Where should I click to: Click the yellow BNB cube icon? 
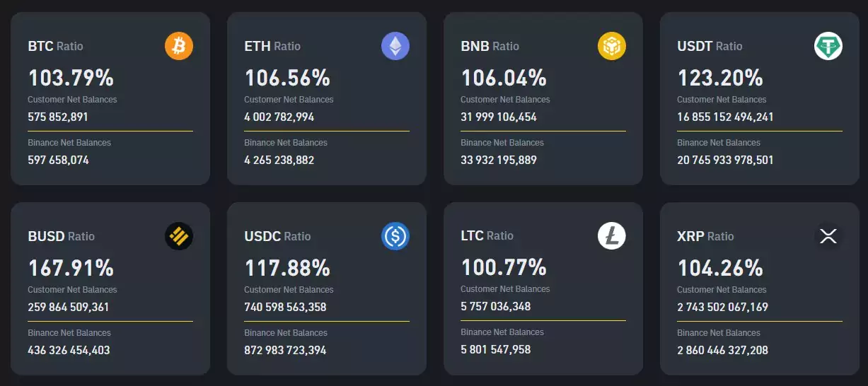tap(612, 46)
